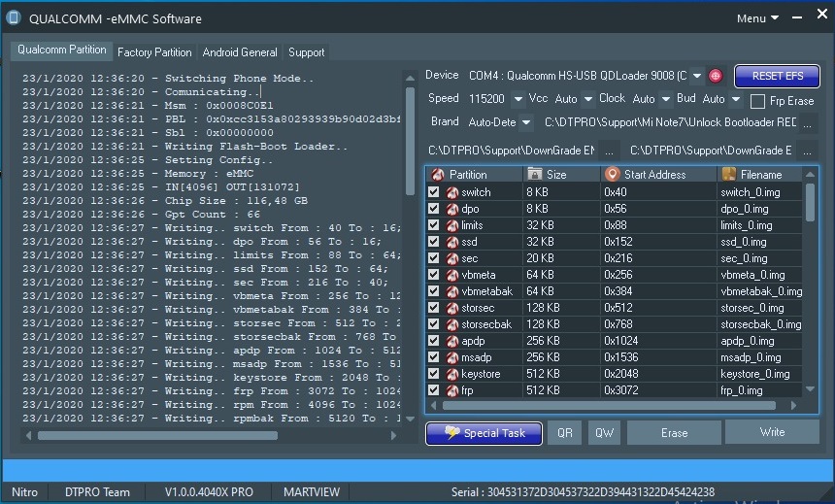Screen dimensions: 835x504
Task: Click the QR button
Action: (x=564, y=432)
